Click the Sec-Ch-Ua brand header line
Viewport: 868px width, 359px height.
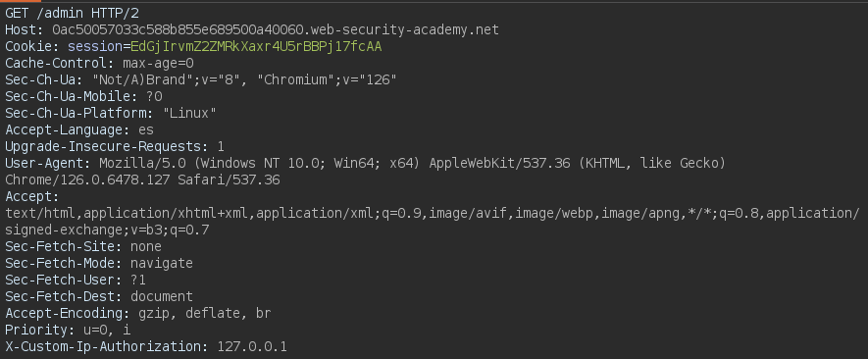pos(201,79)
